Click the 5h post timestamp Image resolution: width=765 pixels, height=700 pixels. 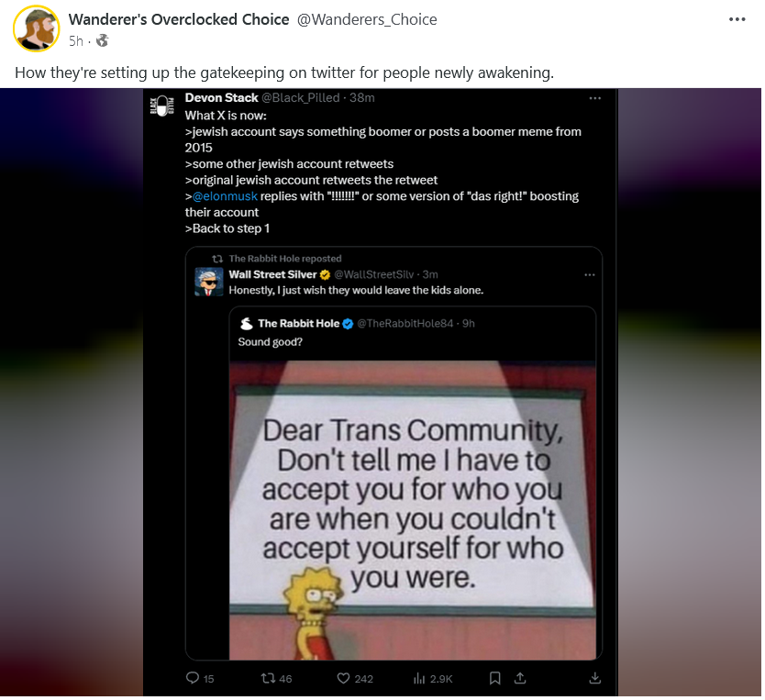click(75, 41)
